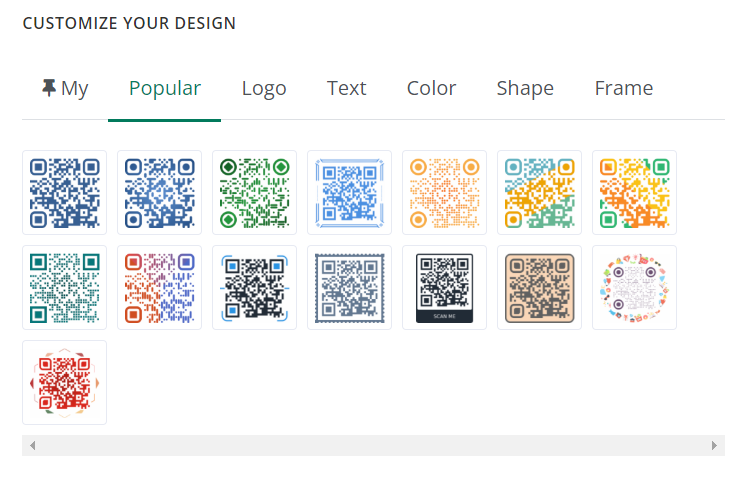Image resolution: width=748 pixels, height=477 pixels.
Task: Select the round QR with colorful icon border
Action: pyautogui.click(x=634, y=288)
